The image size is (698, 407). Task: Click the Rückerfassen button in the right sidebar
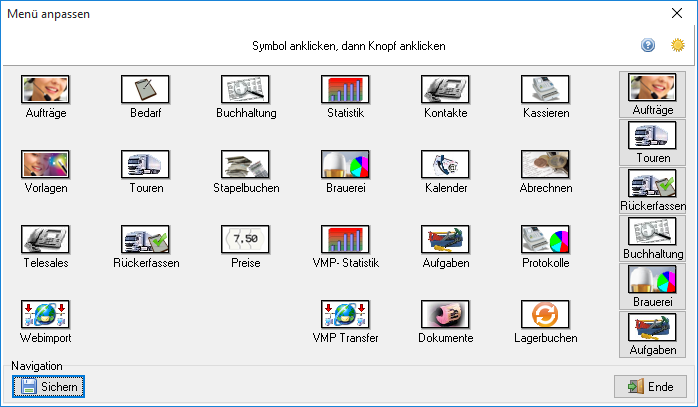652,191
